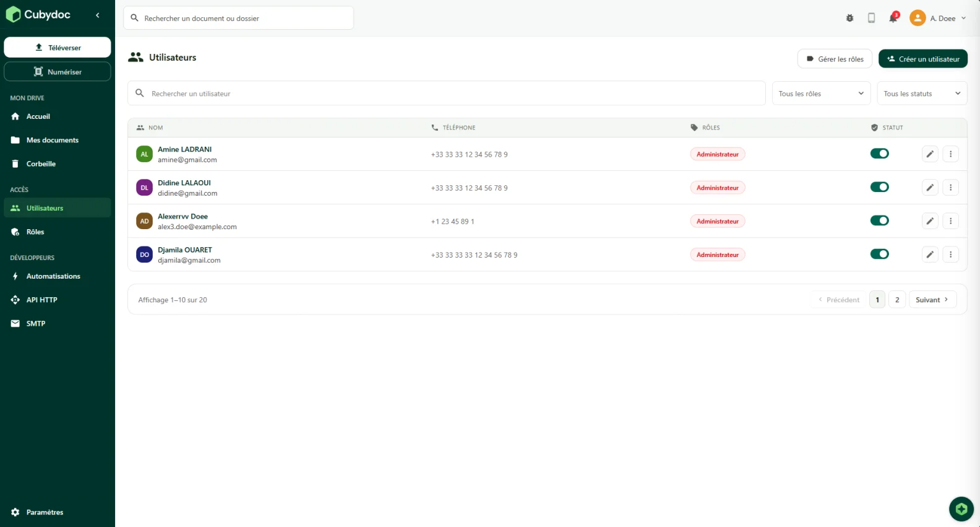Click the mobile device icon in top bar
This screenshot has width=980, height=527.
[871, 18]
